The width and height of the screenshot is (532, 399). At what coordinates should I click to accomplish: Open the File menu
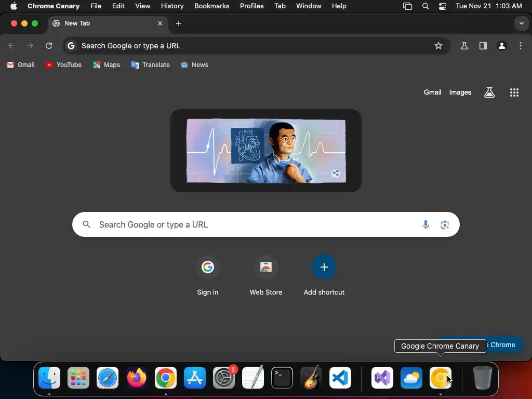pyautogui.click(x=96, y=6)
